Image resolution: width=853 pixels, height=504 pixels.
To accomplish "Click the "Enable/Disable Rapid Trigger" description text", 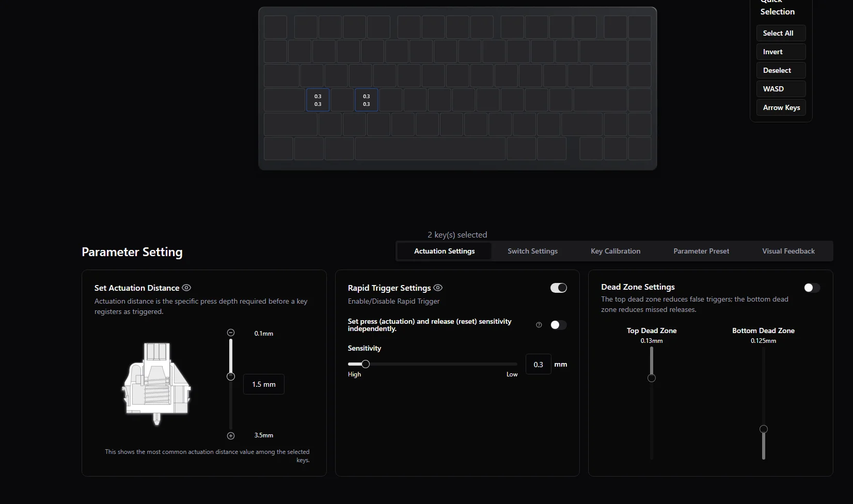I will tap(394, 301).
